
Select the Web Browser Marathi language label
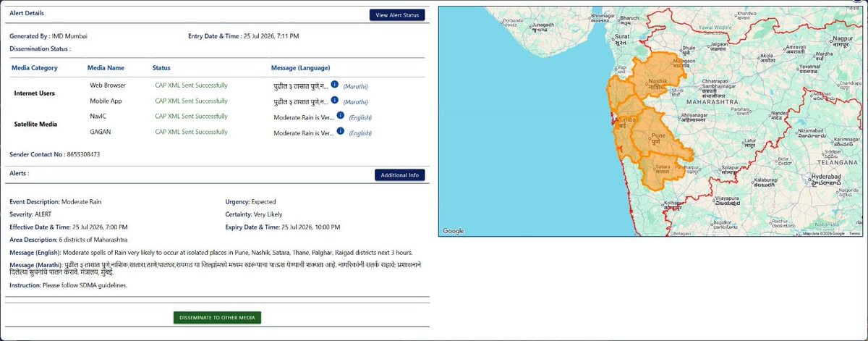click(355, 86)
